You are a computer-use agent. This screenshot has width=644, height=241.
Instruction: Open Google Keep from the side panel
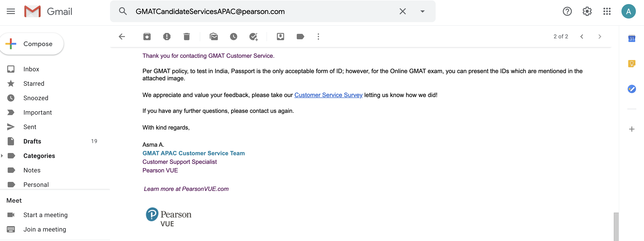point(632,63)
